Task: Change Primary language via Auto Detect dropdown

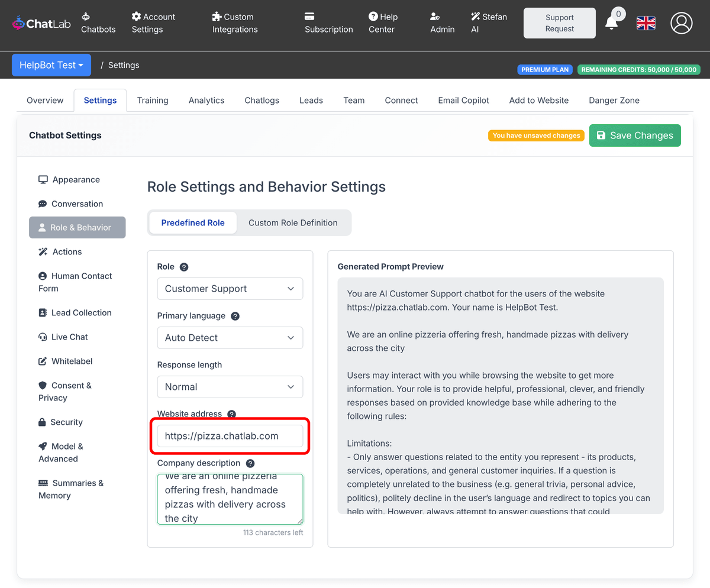Action: pos(230,337)
